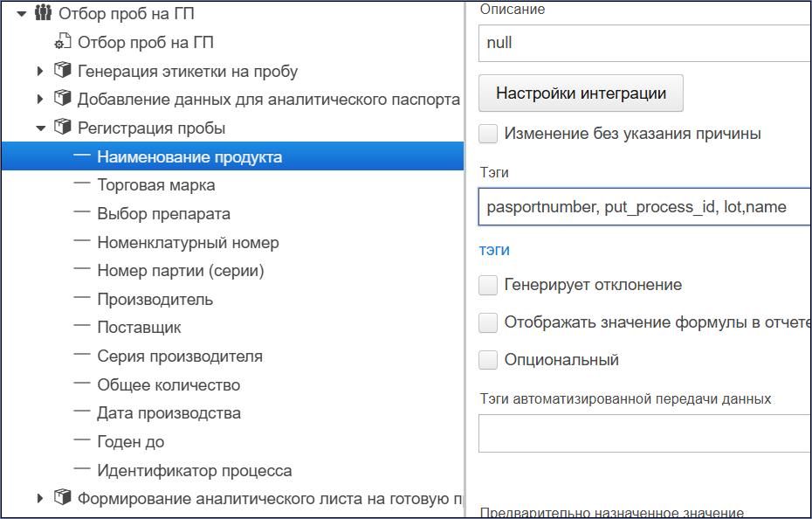Click the Регистрация пробы label
The height and width of the screenshot is (519, 812).
point(151,128)
